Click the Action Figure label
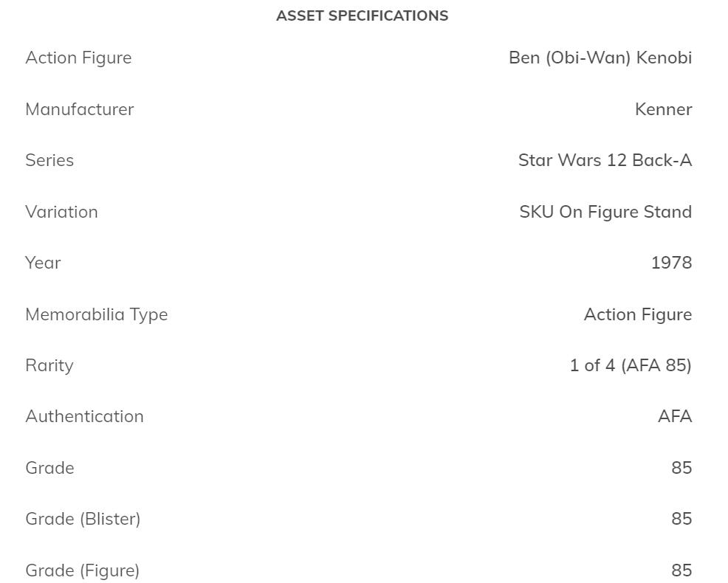 click(78, 58)
